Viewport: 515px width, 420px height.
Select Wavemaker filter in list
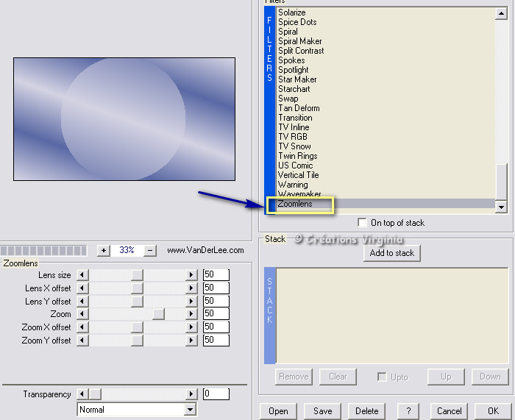tap(299, 194)
